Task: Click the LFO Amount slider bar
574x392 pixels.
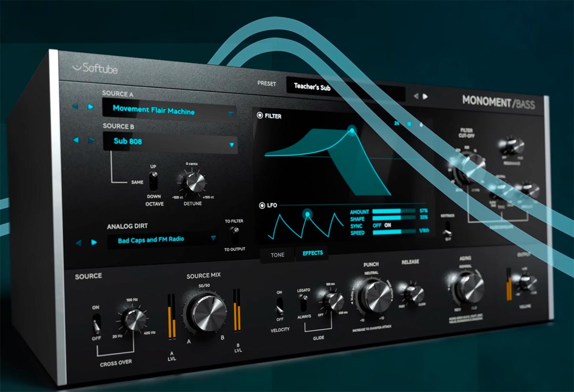Action: click(x=394, y=211)
